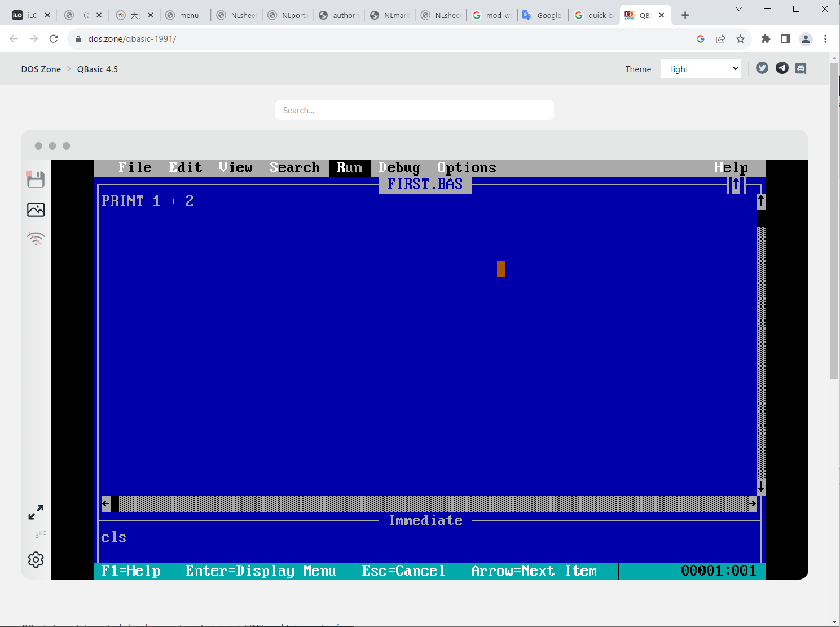This screenshot has width=840, height=627.
Task: Open the QBasic Search menu
Action: tap(294, 168)
